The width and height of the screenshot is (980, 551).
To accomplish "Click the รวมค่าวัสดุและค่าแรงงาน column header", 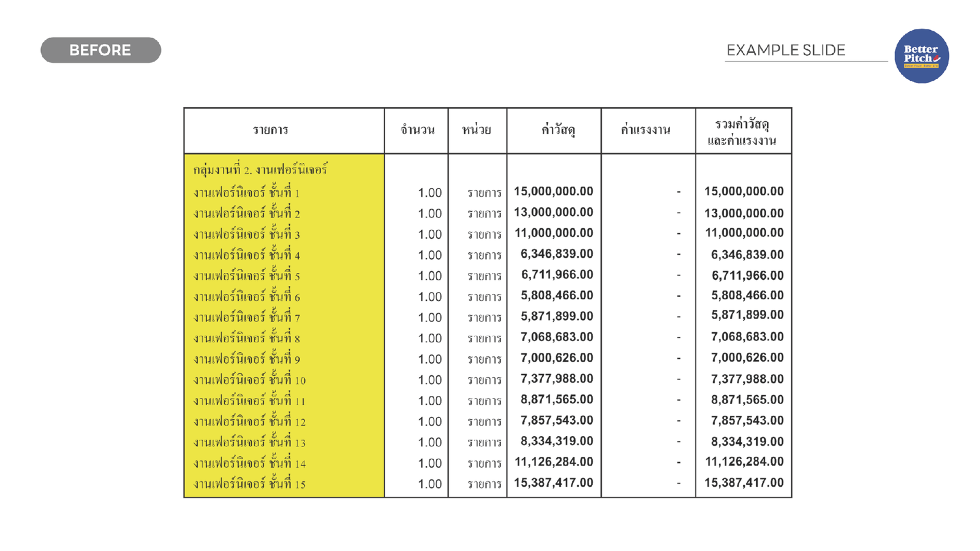I will pos(742,132).
